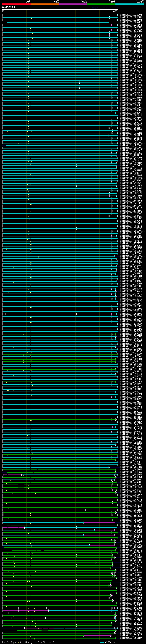Click hit label UniRef100_A9RL45
The height and width of the screenshot is (644, 146).
click(x=131, y=35)
